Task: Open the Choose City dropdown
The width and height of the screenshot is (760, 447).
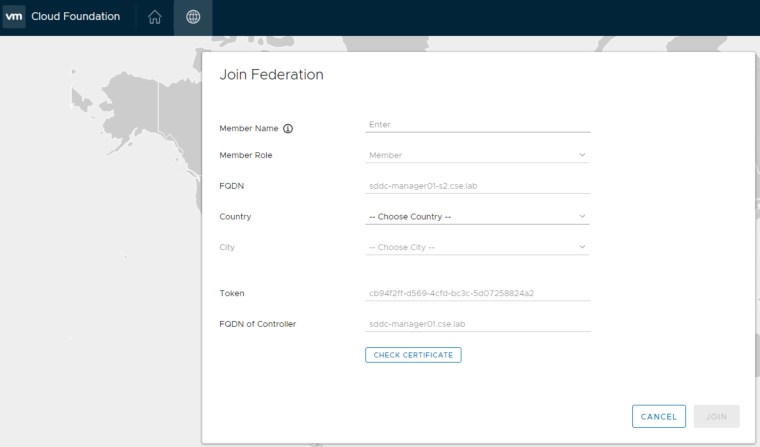Action: [x=477, y=247]
